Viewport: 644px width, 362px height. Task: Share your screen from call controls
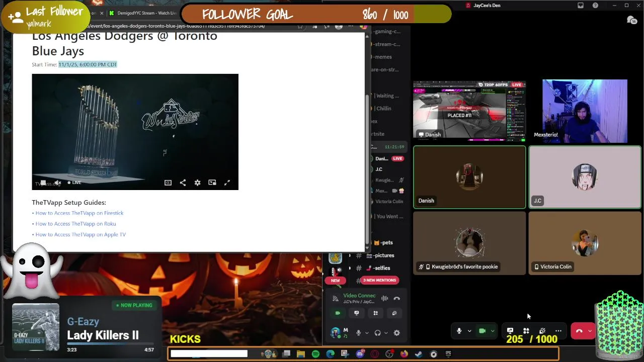510,331
